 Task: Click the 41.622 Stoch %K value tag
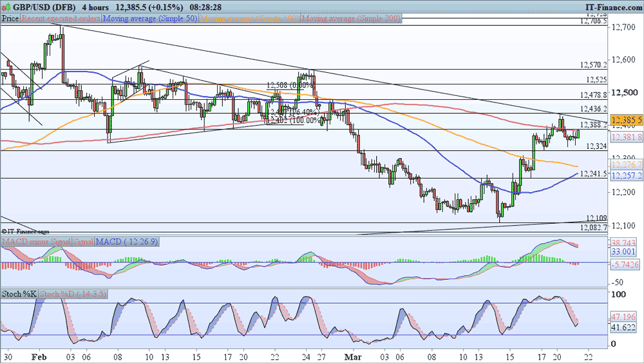pos(623,328)
